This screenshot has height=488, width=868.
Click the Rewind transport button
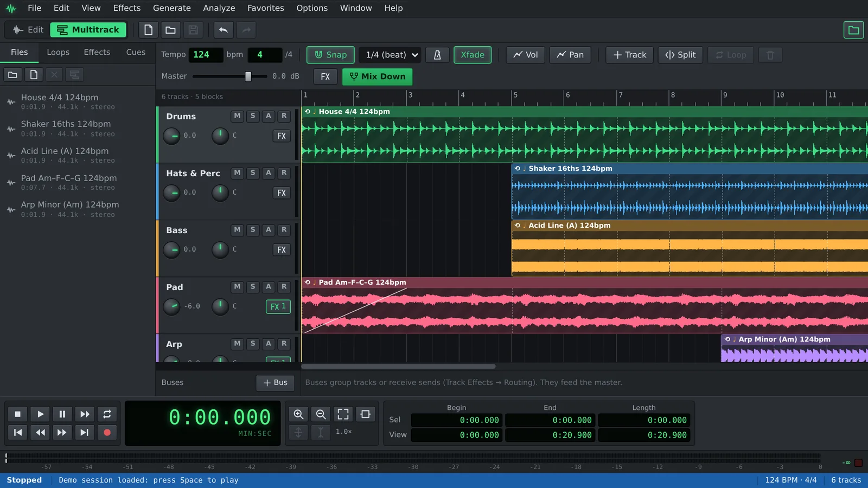tap(40, 432)
